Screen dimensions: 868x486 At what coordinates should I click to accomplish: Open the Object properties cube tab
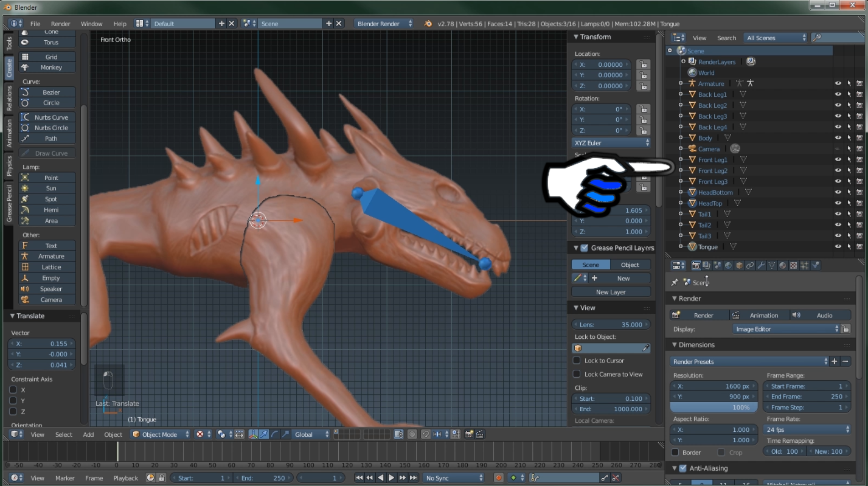point(739,265)
